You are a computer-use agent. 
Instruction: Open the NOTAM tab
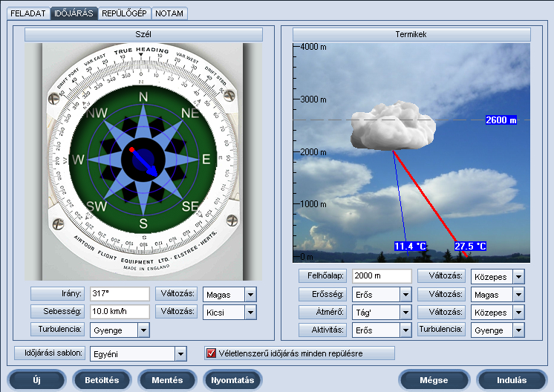(169, 13)
